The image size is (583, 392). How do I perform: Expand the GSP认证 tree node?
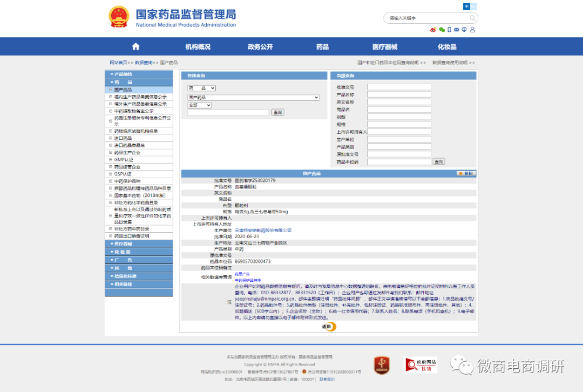111,174
